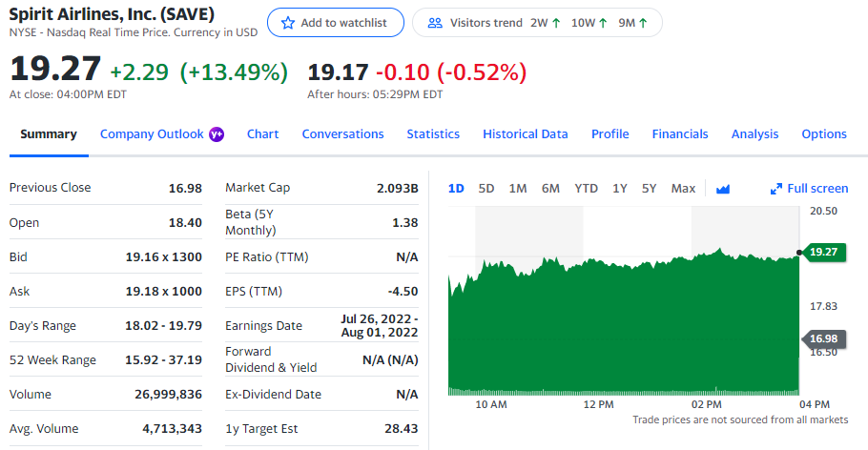The image size is (868, 450).
Task: Click the Spirit Airlines, Inc. (SAVE) heading
Action: point(112,14)
